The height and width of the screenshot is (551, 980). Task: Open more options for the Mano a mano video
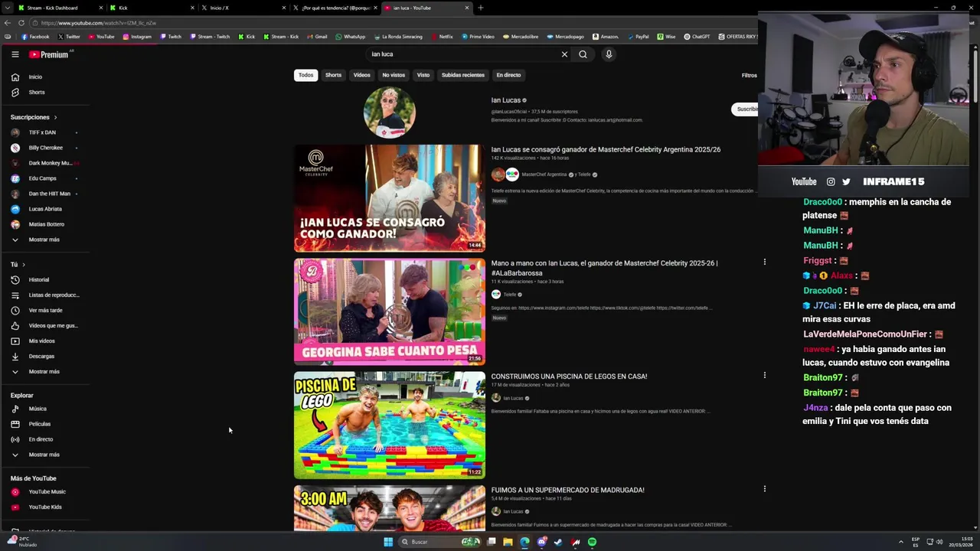[x=764, y=262]
